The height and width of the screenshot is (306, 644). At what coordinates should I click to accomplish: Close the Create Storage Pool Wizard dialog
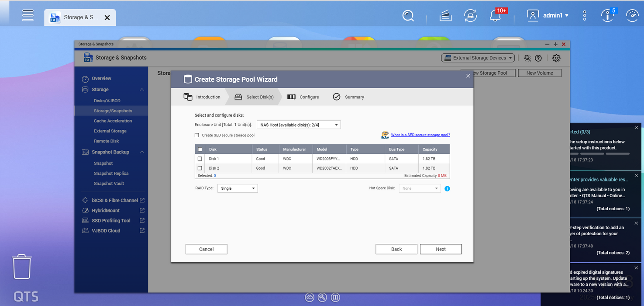468,76
